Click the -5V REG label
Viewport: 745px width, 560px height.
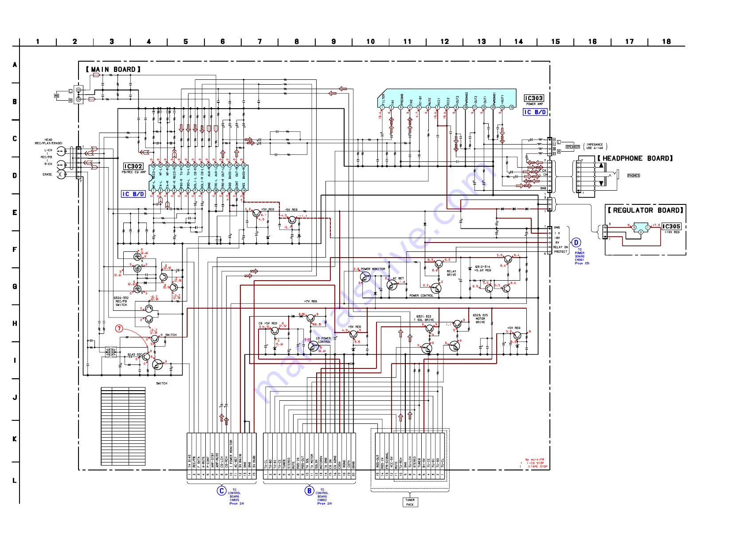[x=291, y=210]
